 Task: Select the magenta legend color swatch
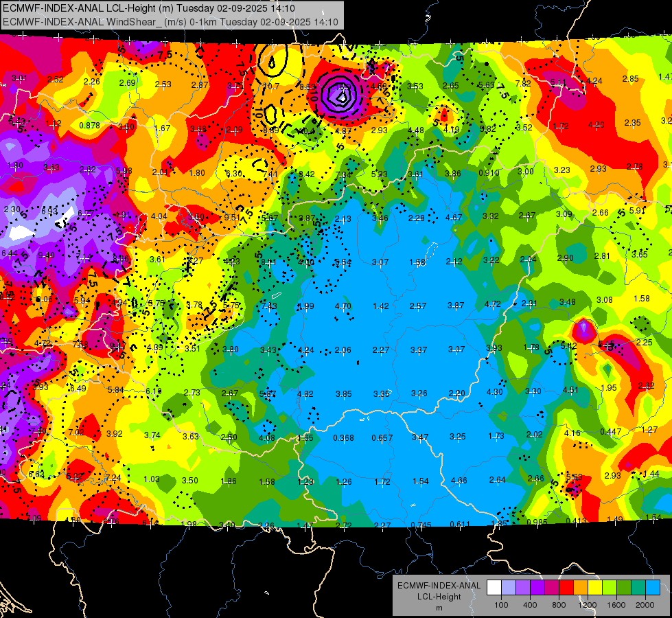552,588
